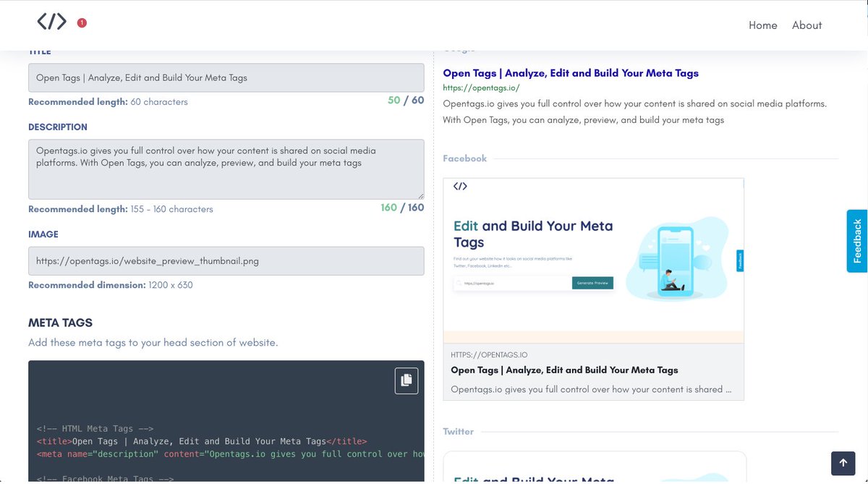Click 'Recommended length: 60 characters' text
868x484 pixels.
click(x=108, y=102)
